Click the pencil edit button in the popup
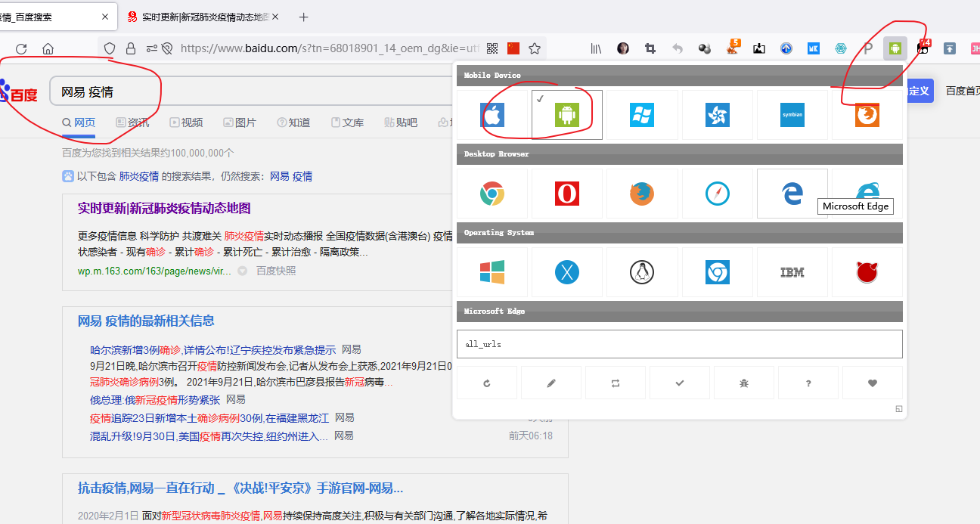This screenshot has height=524, width=980. pos(551,383)
